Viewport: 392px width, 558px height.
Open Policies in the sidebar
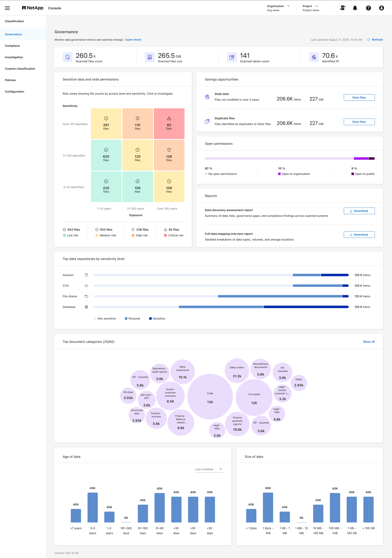coord(10,80)
